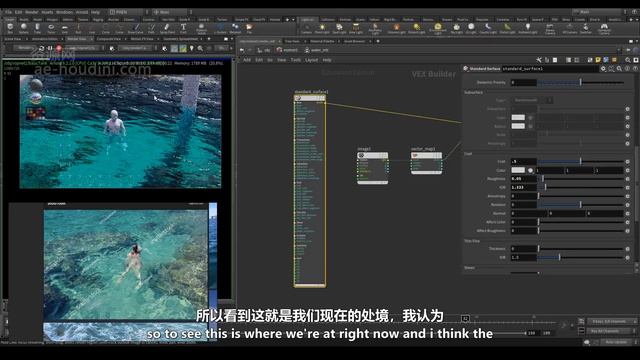Open the File menu
Screen dimensions: 640x360
pyautogui.click(x=9, y=12)
